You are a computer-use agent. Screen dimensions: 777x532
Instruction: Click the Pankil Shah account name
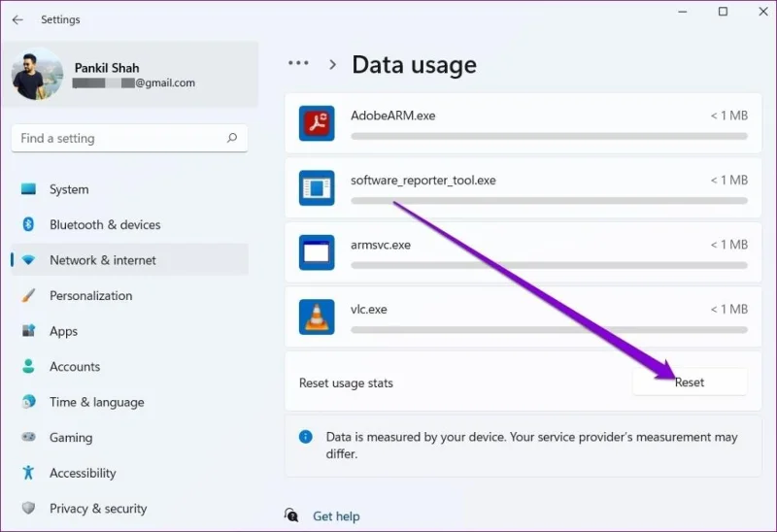(107, 68)
